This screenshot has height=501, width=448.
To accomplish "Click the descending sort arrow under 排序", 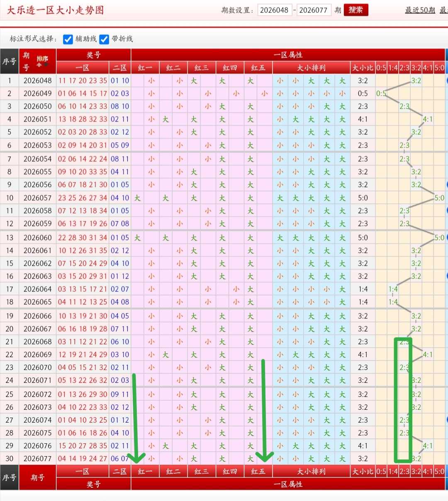I will 46,65.
